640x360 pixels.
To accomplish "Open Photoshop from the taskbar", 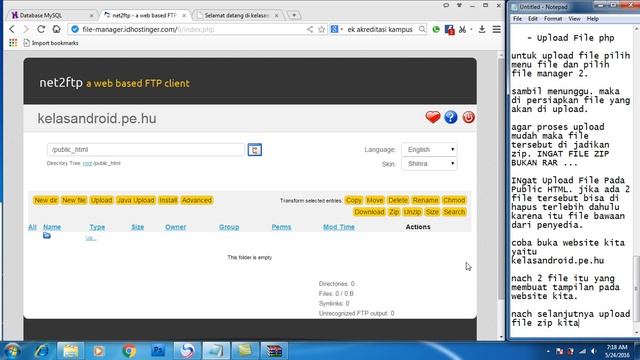I will tap(158, 351).
